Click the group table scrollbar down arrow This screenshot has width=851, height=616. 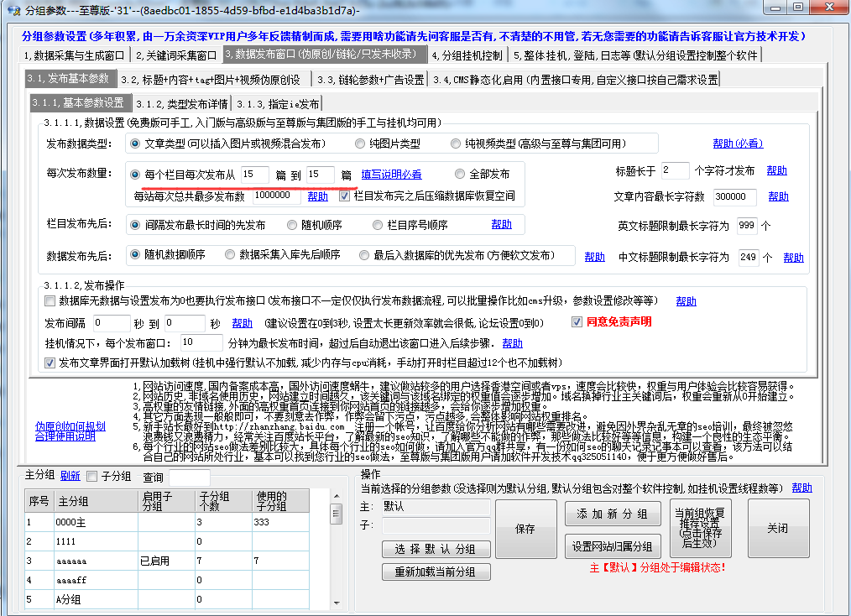point(337,603)
